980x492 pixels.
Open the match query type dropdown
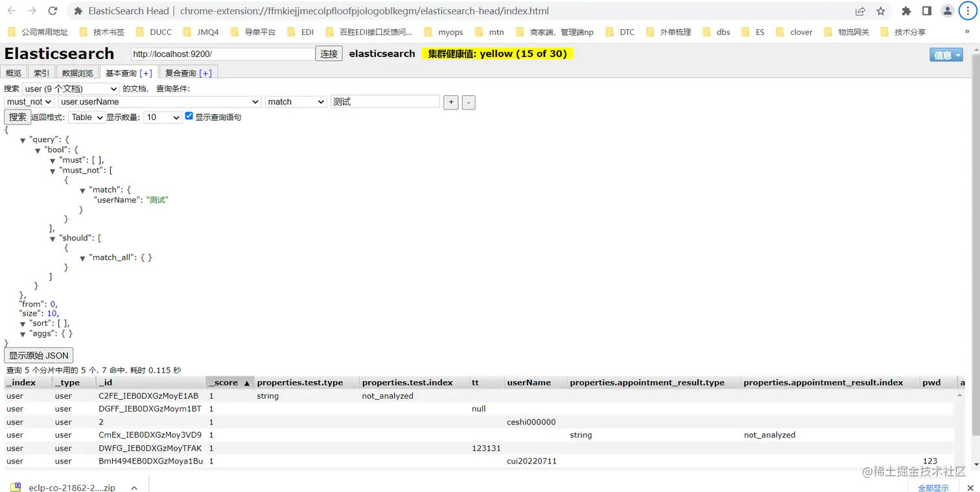pos(296,102)
